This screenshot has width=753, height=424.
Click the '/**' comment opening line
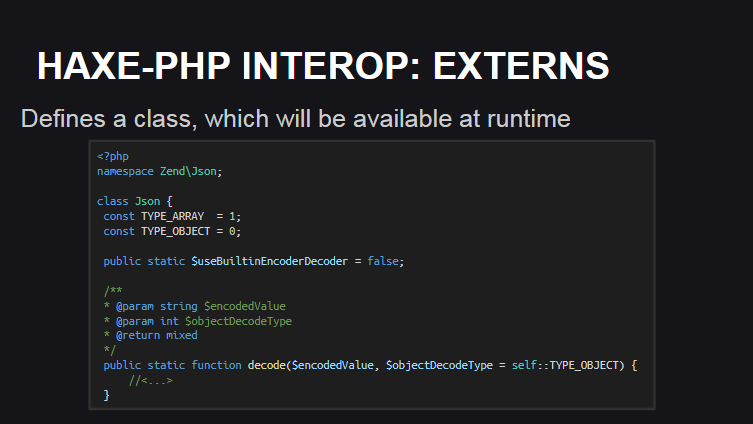point(113,291)
